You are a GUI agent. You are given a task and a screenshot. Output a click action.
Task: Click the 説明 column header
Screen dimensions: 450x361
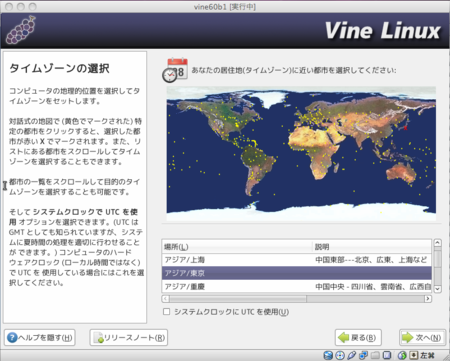coord(372,247)
